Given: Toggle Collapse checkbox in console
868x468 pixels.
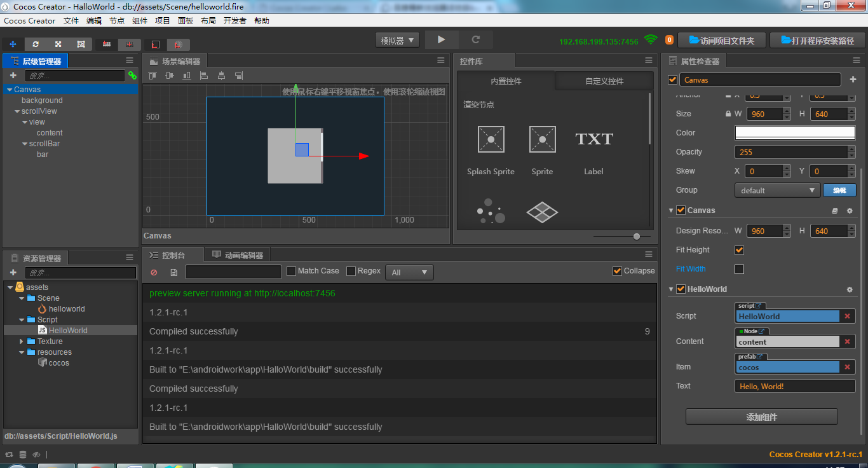Looking at the screenshot, I should 617,271.
